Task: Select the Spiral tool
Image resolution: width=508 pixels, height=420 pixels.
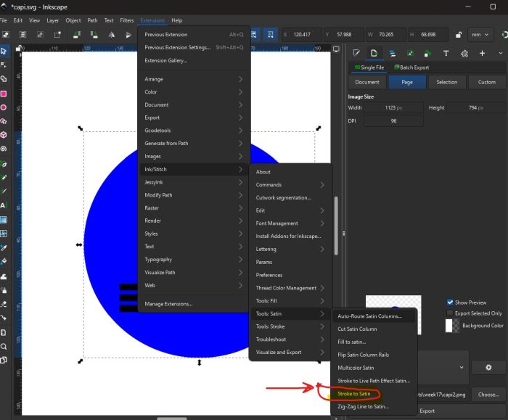Action: pyautogui.click(x=4, y=149)
